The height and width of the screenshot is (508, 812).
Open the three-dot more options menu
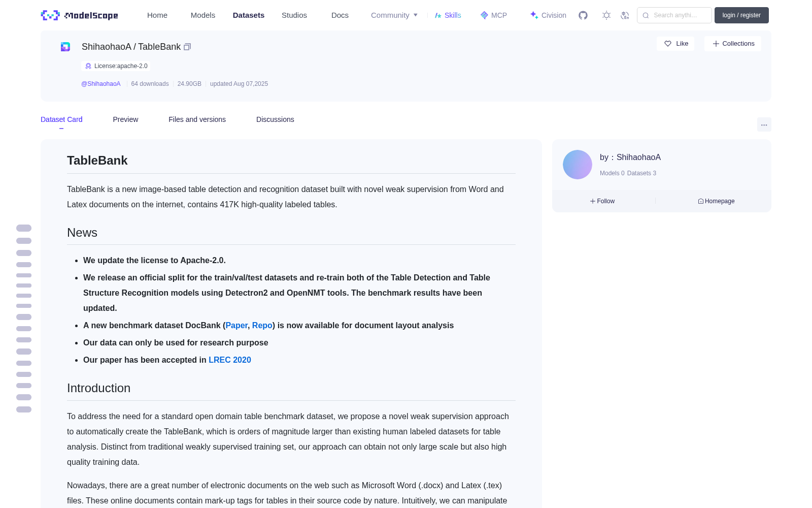pyautogui.click(x=764, y=124)
